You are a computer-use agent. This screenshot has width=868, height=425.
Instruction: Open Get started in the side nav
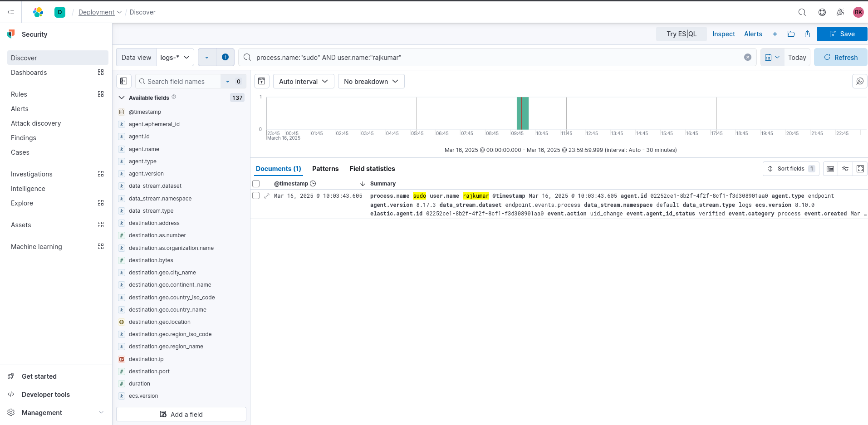pyautogui.click(x=39, y=376)
